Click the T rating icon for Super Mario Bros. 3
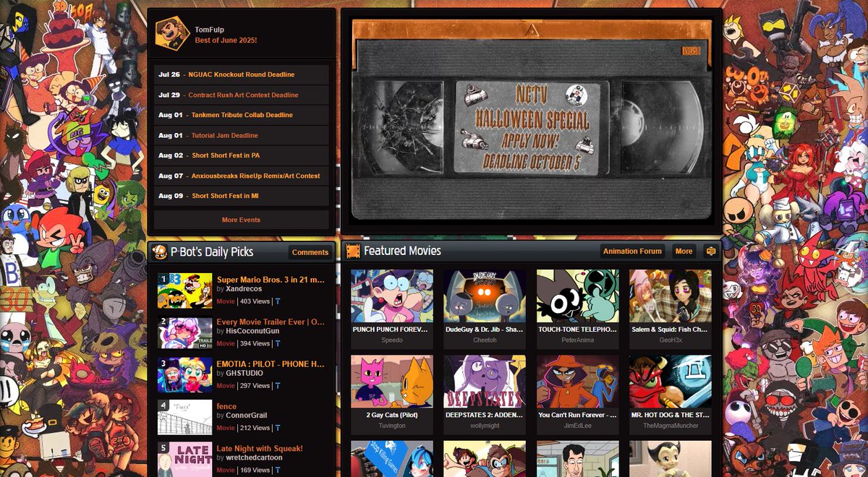Viewport: 868px width, 477px height. (x=278, y=301)
